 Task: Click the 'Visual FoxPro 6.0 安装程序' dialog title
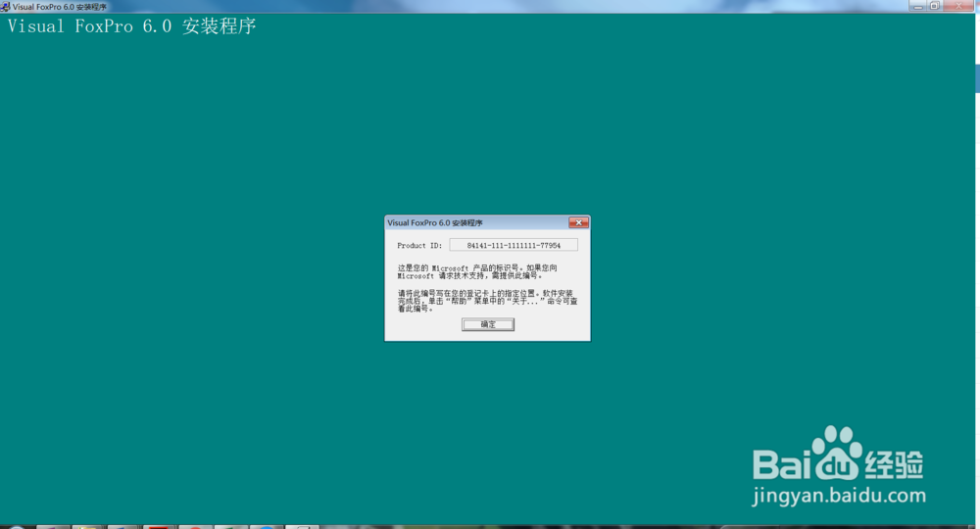pos(435,222)
